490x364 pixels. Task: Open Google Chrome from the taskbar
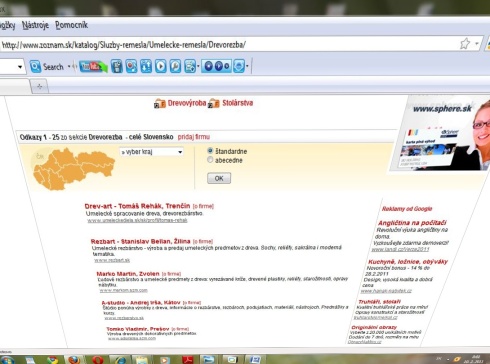pos(52,360)
